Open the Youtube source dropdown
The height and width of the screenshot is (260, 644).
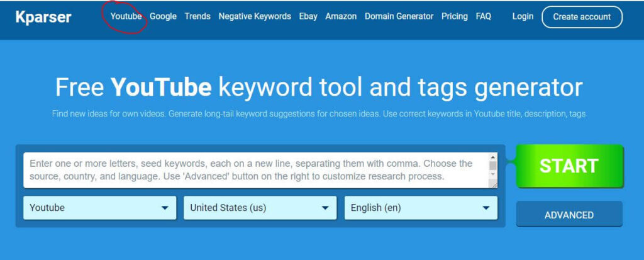pos(100,208)
